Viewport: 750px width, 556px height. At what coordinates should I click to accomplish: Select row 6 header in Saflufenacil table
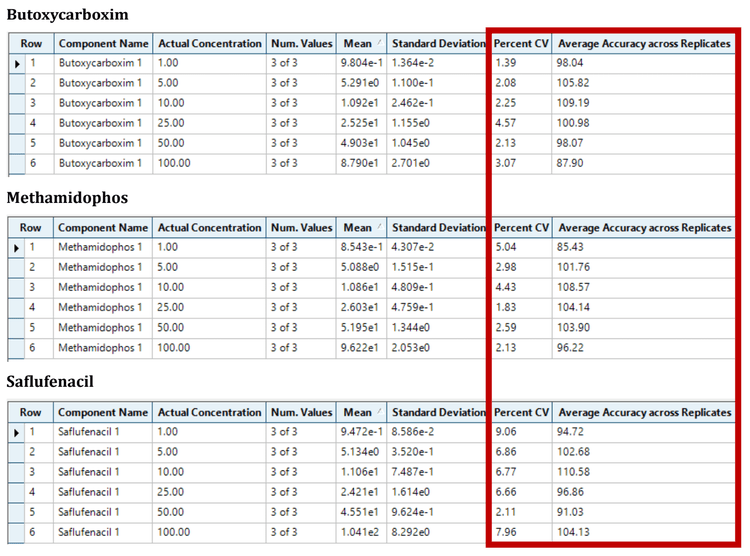[x=32, y=532]
